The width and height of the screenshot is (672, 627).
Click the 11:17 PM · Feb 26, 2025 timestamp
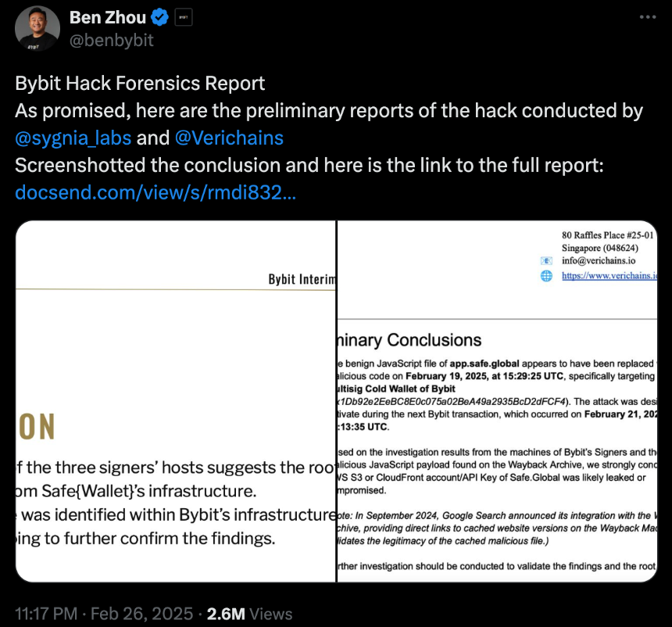pos(104,614)
